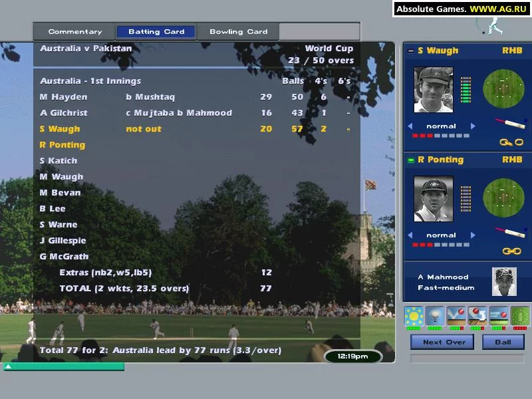Click the 12:19pm match clock
The height and width of the screenshot is (399, 532).
coord(353,356)
